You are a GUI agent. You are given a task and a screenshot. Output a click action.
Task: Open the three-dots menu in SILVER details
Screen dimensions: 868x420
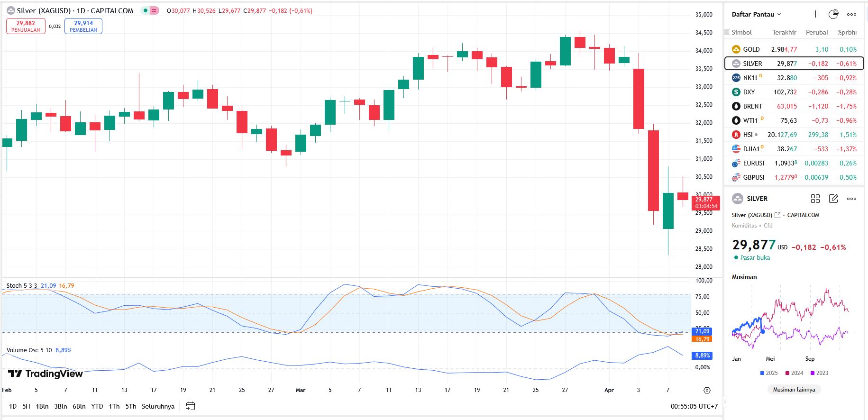tap(851, 199)
